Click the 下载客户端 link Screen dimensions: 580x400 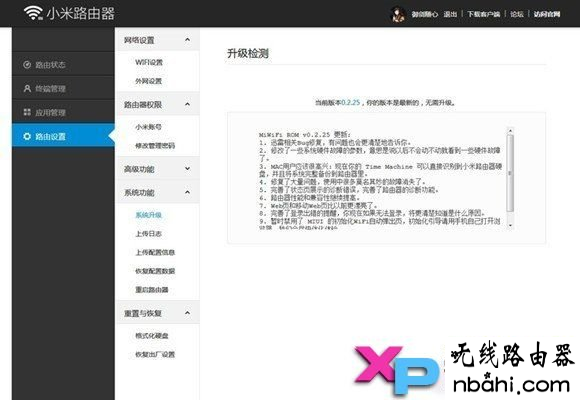(x=483, y=14)
